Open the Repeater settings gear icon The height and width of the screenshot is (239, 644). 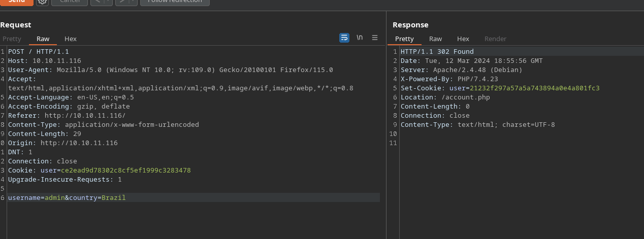43,2
